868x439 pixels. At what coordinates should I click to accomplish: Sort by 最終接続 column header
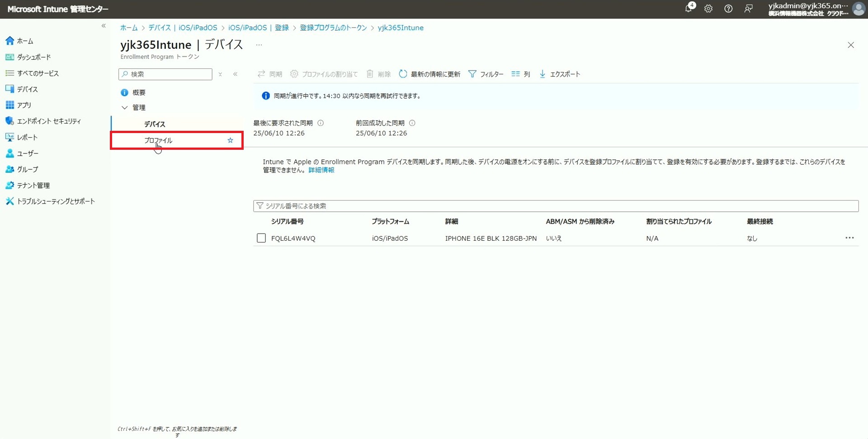(760, 221)
